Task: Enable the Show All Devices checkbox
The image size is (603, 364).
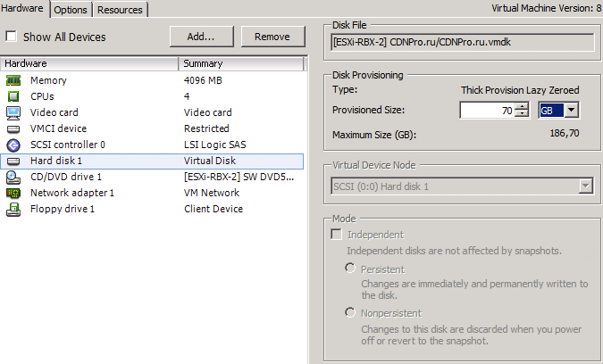Action: click(12, 37)
